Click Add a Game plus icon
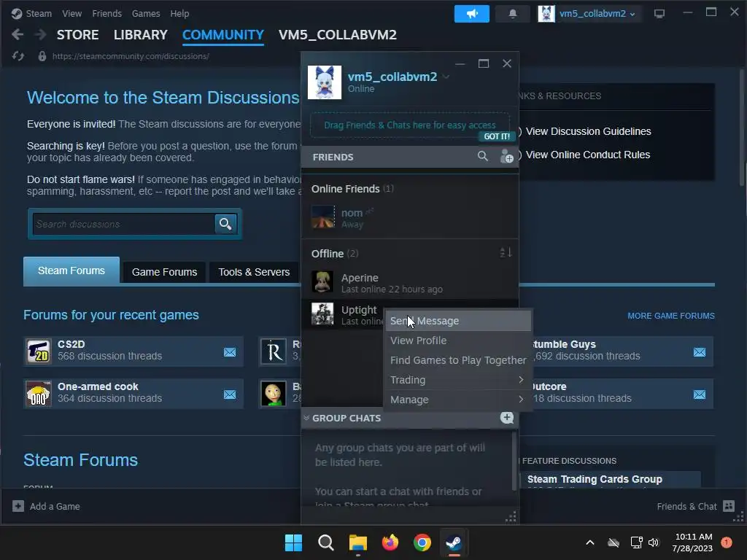Viewport: 747px width, 560px height. (18, 506)
